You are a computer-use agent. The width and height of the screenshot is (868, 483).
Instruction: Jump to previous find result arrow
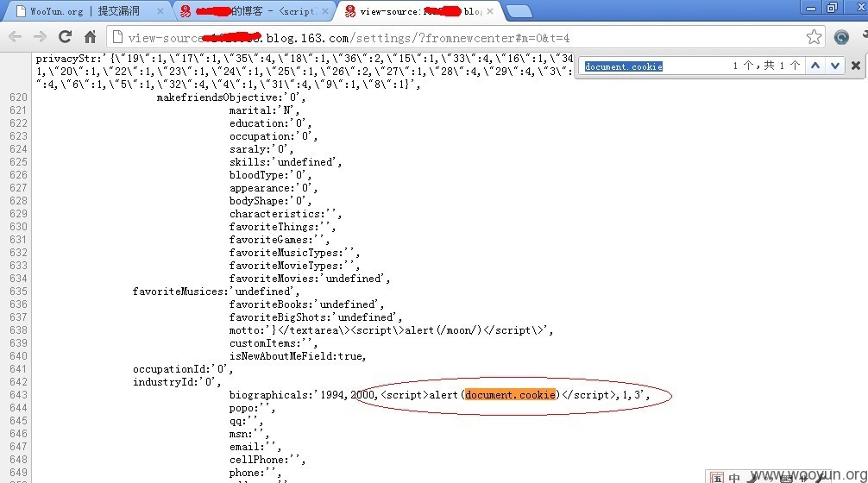click(815, 66)
